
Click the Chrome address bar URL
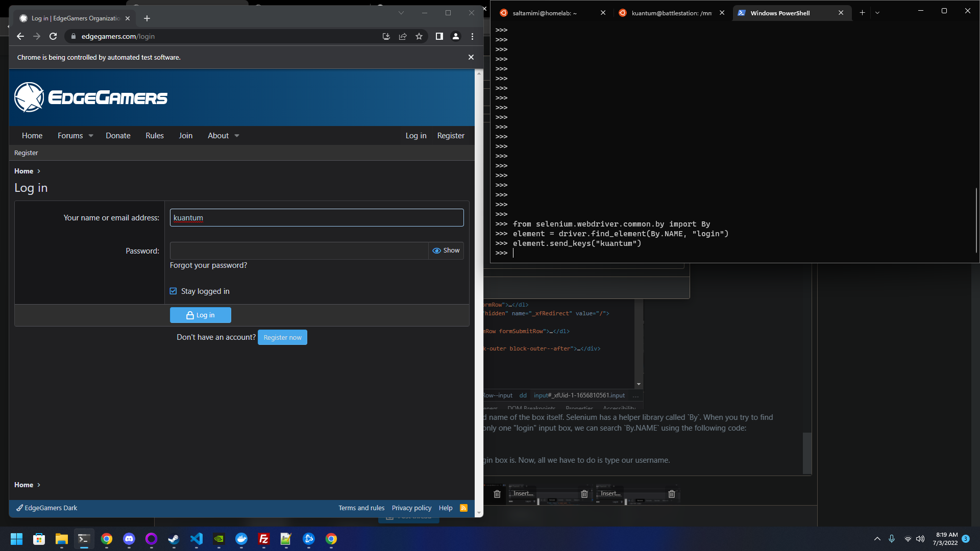[x=118, y=36]
